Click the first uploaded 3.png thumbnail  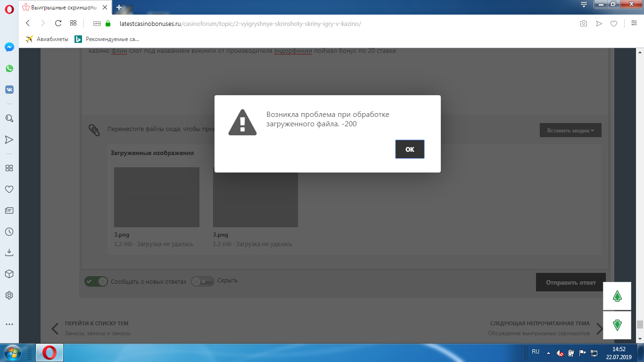tap(157, 197)
